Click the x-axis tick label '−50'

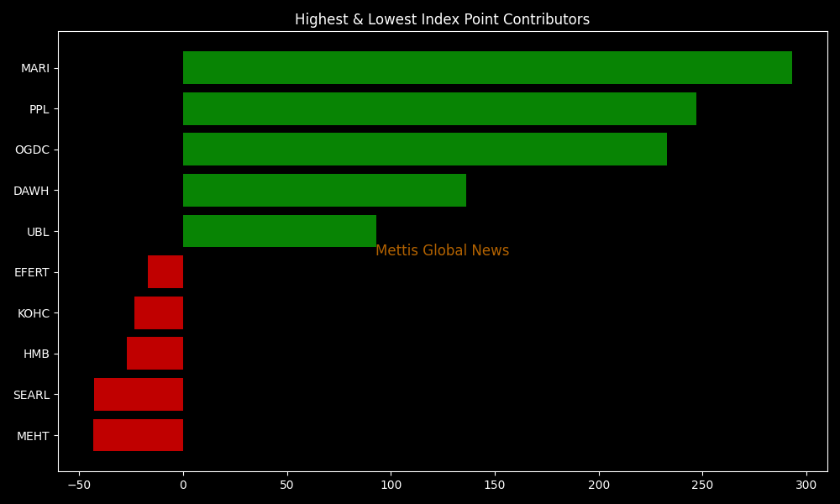(x=79, y=486)
